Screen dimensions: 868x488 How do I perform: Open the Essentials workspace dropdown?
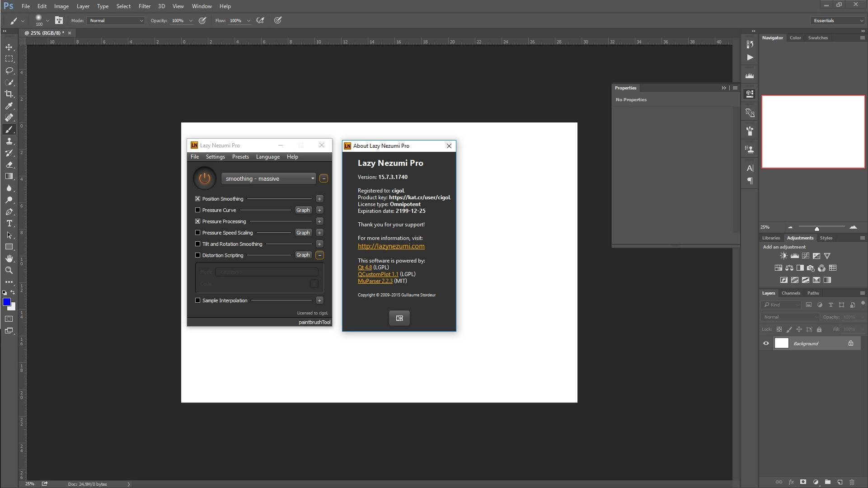tap(838, 20)
